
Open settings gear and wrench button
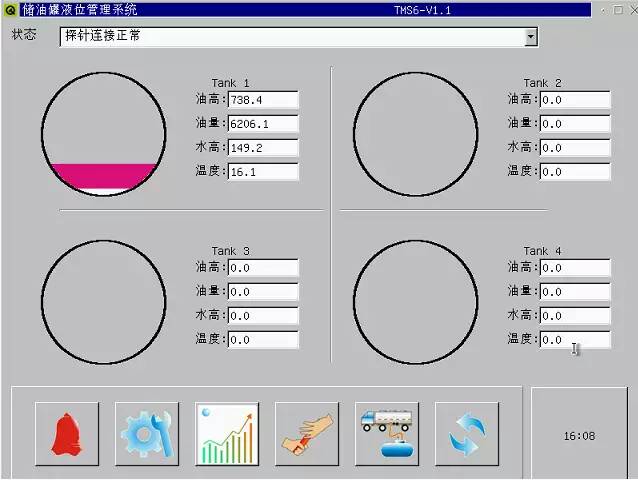tap(147, 434)
